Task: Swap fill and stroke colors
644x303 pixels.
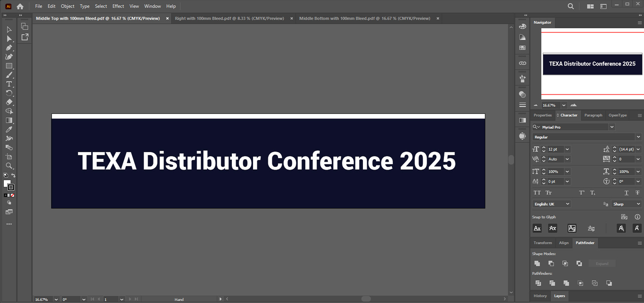Action: pos(13,175)
